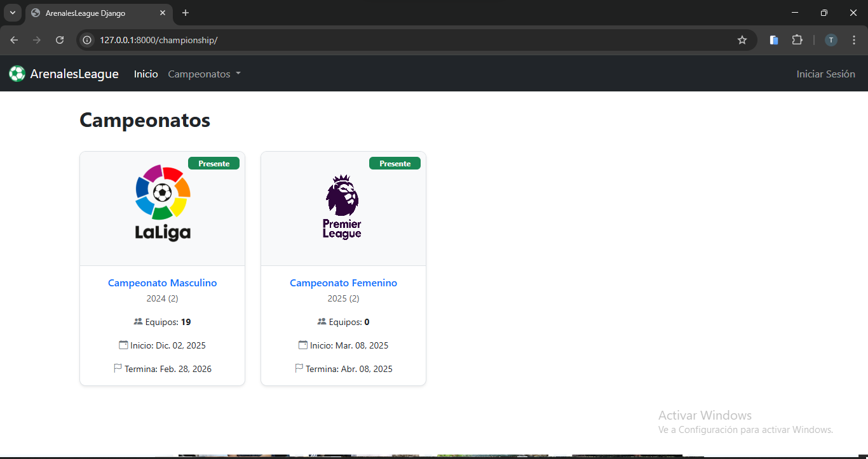Select the ArenalesLeague Django tab
Image resolution: width=868 pixels, height=459 pixels.
pyautogui.click(x=89, y=13)
